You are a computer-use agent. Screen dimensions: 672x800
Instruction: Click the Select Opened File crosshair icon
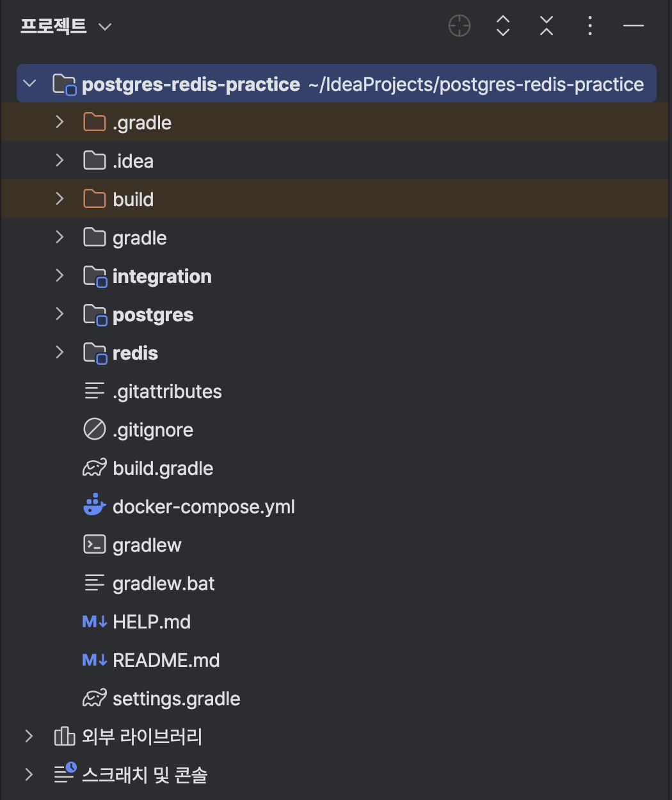460,26
